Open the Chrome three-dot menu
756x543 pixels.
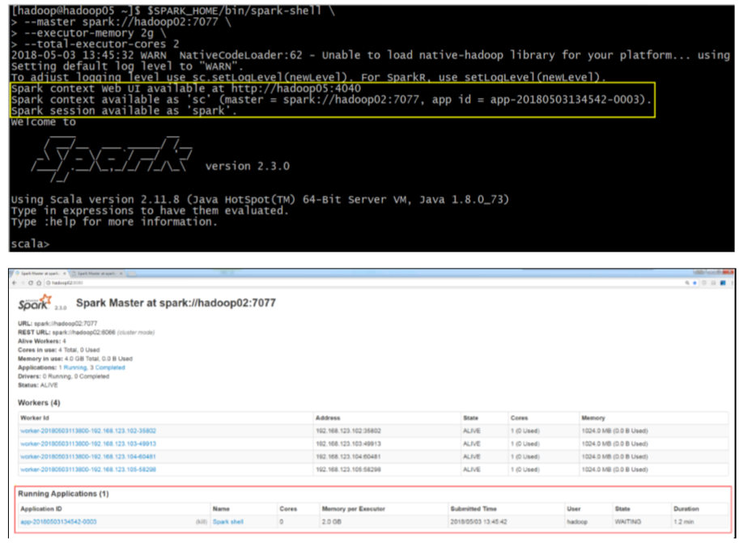[x=732, y=283]
